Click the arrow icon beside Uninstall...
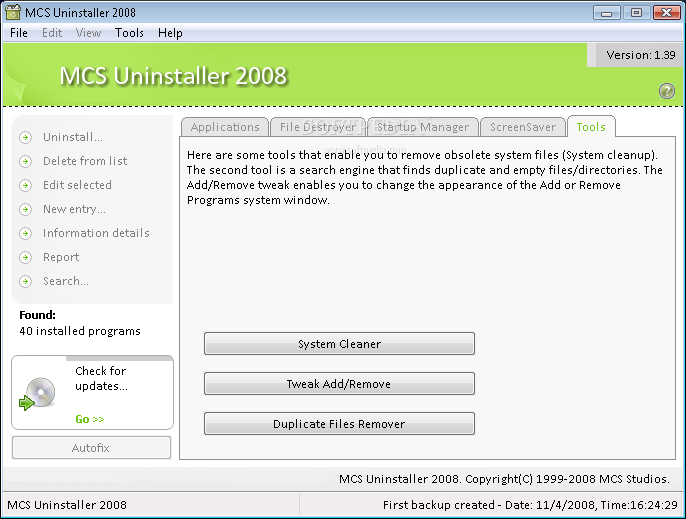This screenshot has height=519, width=686. click(25, 137)
